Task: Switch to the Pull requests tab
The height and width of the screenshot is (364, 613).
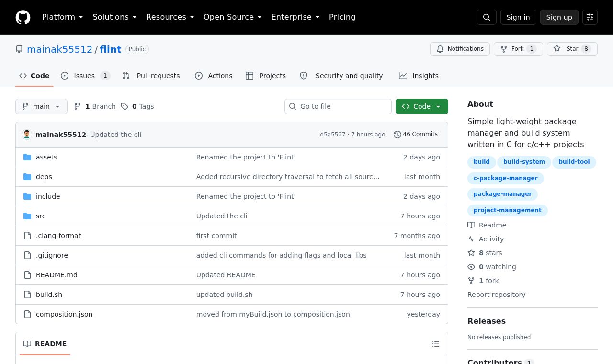Action: (151, 76)
